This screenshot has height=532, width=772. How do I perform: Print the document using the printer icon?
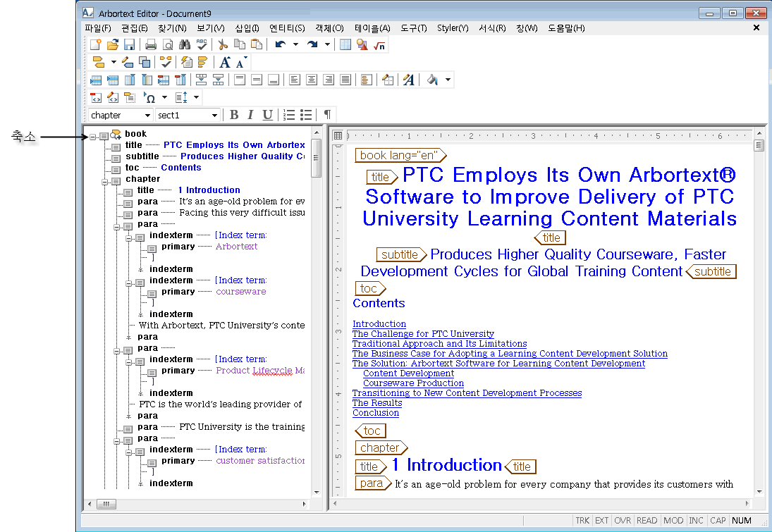coord(151,45)
